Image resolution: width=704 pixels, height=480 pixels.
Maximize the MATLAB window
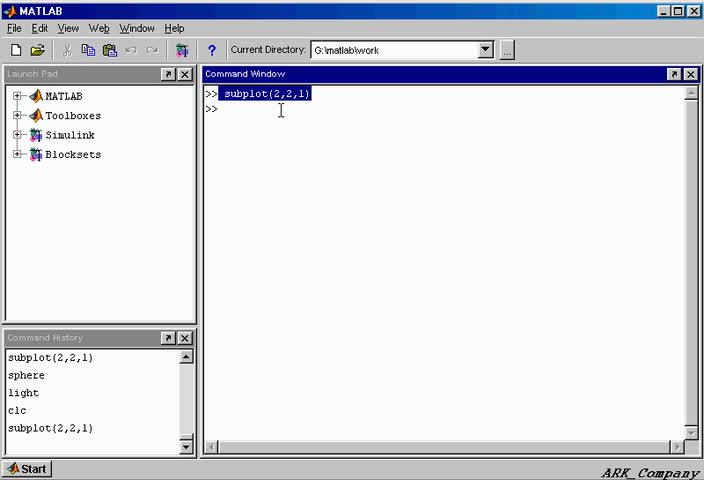(678, 11)
